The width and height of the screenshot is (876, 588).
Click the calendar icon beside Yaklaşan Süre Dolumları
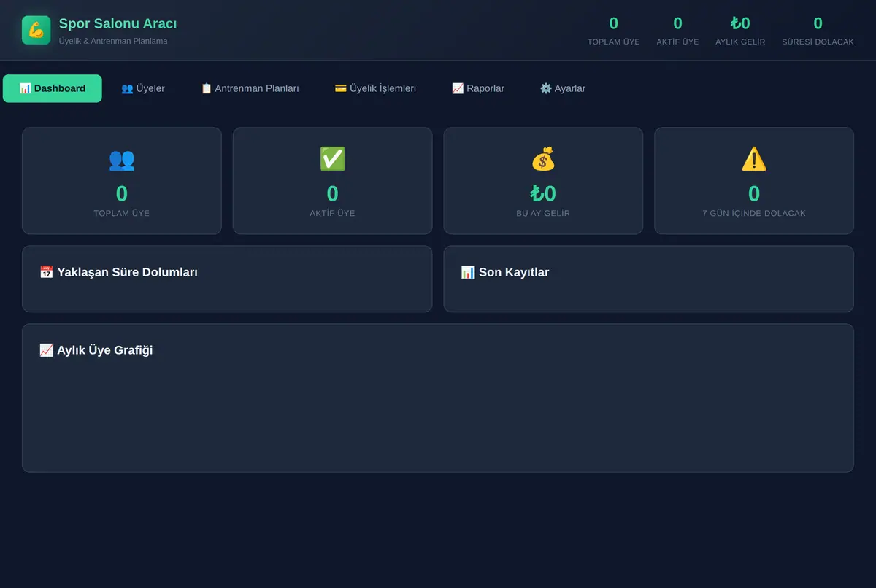(46, 272)
